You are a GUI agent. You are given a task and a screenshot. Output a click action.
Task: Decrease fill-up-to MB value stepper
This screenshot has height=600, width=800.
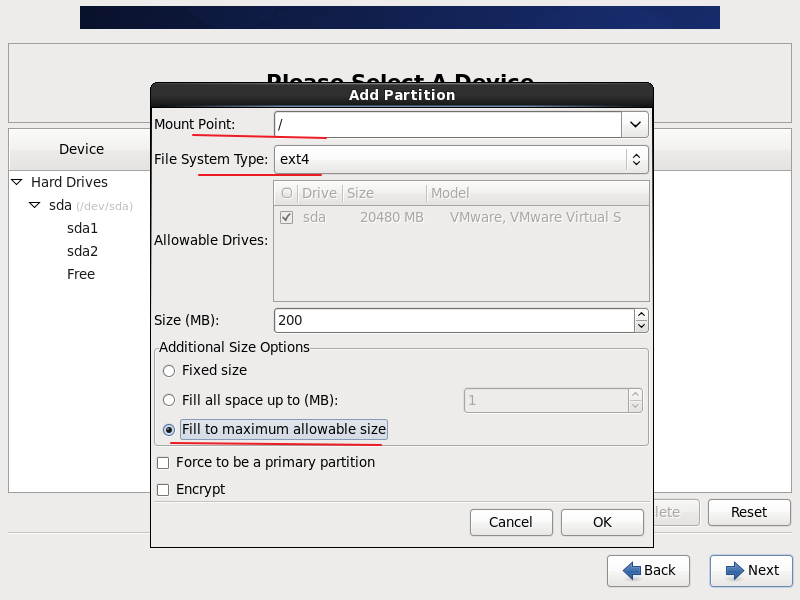click(635, 407)
